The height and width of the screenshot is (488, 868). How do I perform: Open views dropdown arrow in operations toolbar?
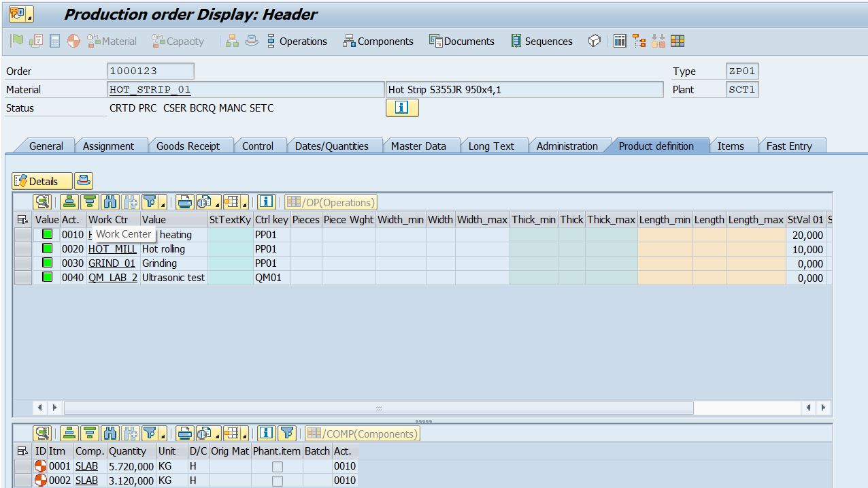pos(217,204)
